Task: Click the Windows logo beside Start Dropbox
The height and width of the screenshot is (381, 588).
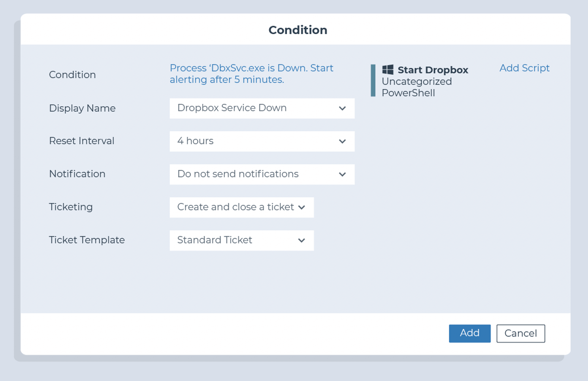Action: pos(388,70)
